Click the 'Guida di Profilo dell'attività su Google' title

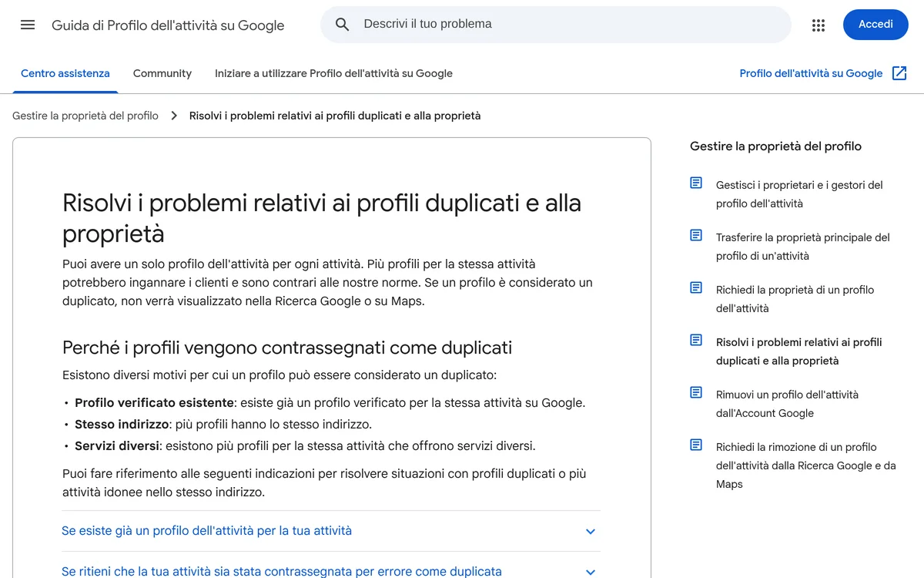[x=168, y=25]
